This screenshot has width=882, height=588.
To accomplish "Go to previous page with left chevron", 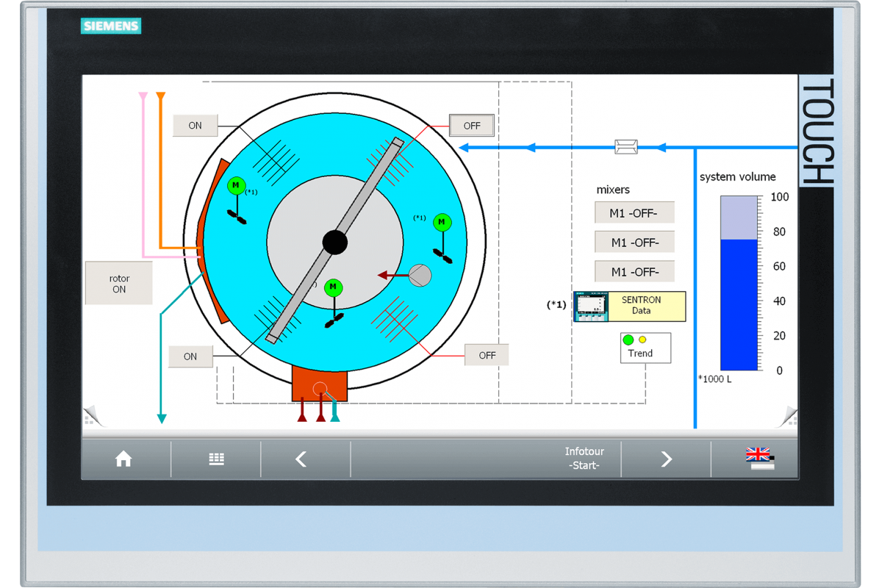I will pyautogui.click(x=301, y=459).
